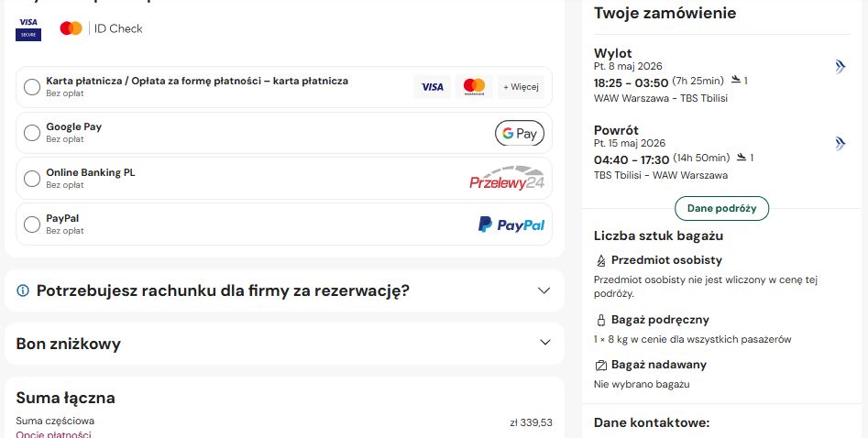Viewport: 868px width, 438px height.
Task: Click the PayPal logo
Action: (x=511, y=224)
